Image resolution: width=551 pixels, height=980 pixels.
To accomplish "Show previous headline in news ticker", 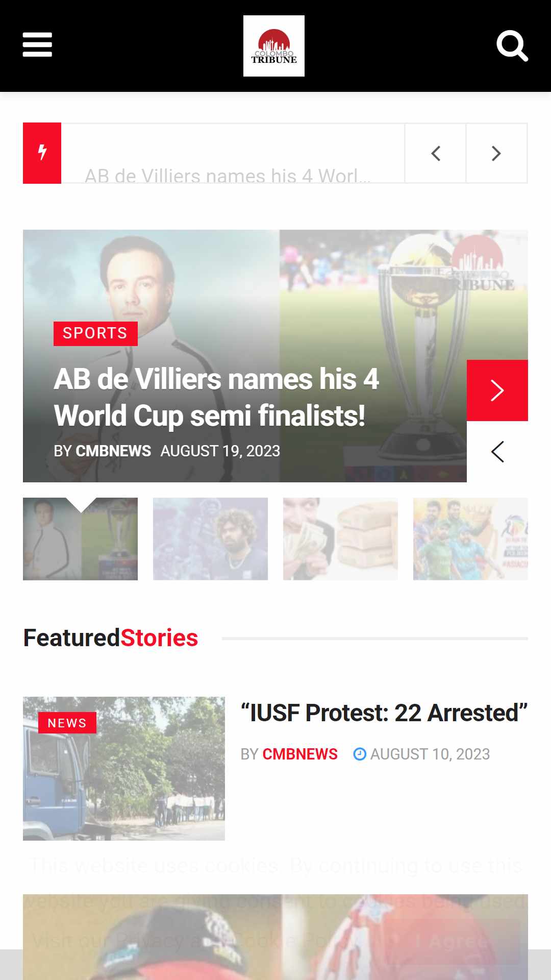I will tap(435, 153).
